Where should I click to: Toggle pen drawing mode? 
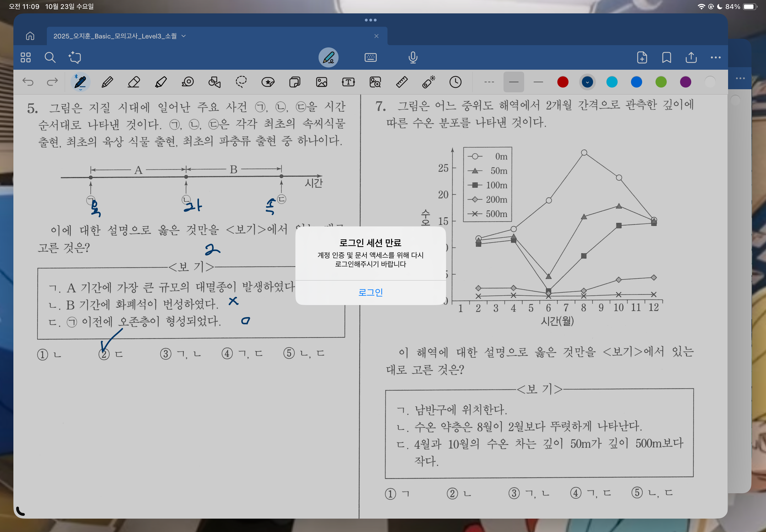point(329,57)
